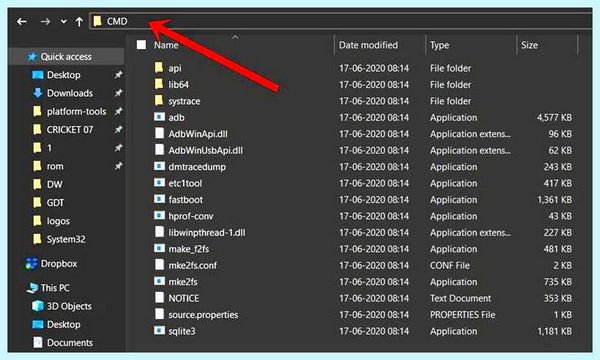Screen dimensions: 600x360
Task: Open Desktop under This PC
Action: (x=64, y=324)
